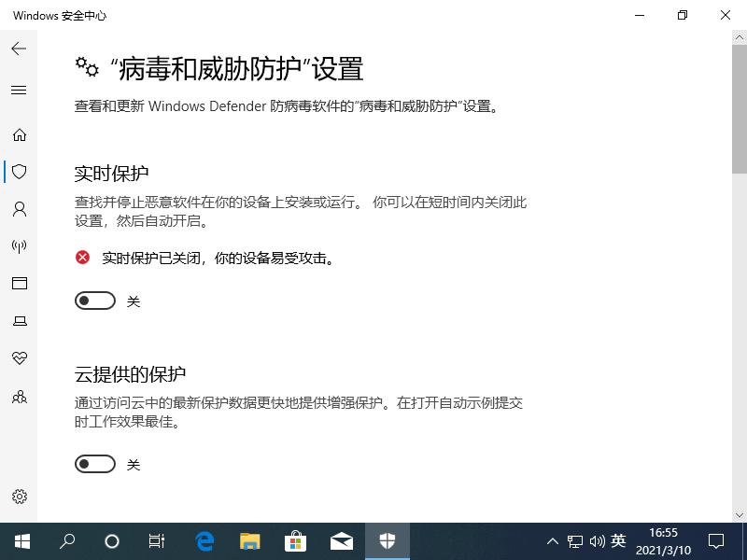Open App & browser control icon
The width and height of the screenshot is (747, 560).
coord(19,284)
